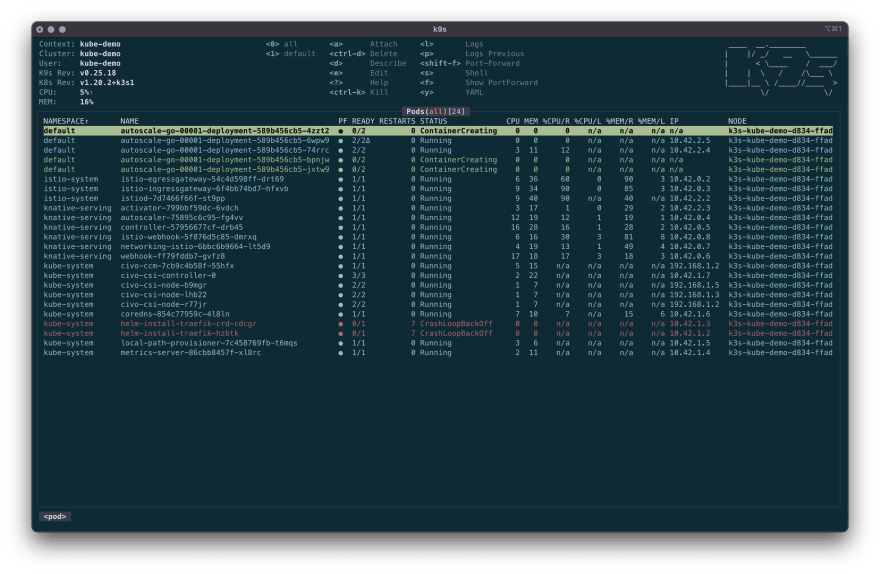Click the RESTARTS column header
The width and height of the screenshot is (880, 574).
(x=397, y=121)
